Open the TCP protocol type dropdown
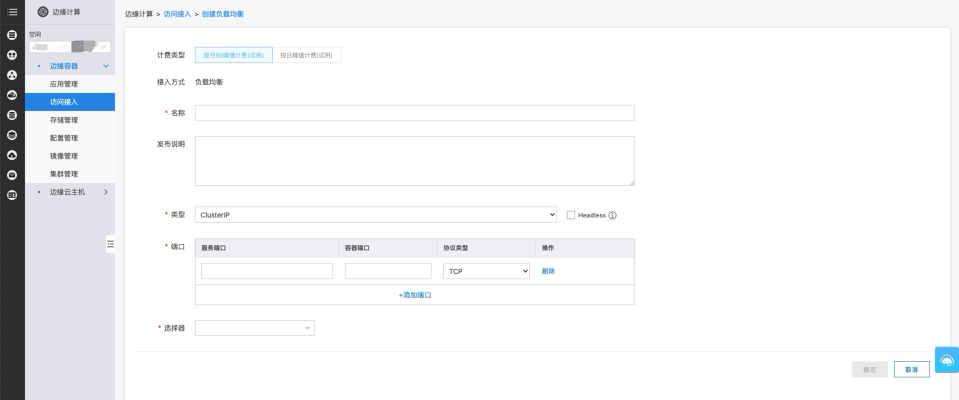Viewport: 959px width, 400px height. [486, 271]
